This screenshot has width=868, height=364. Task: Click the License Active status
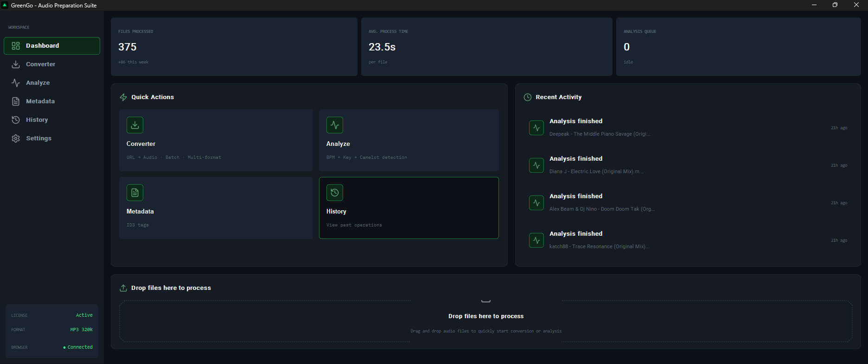pyautogui.click(x=84, y=315)
